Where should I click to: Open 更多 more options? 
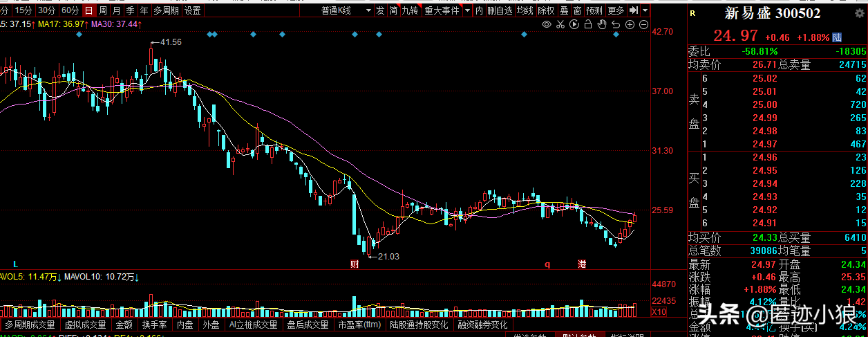[x=616, y=10]
